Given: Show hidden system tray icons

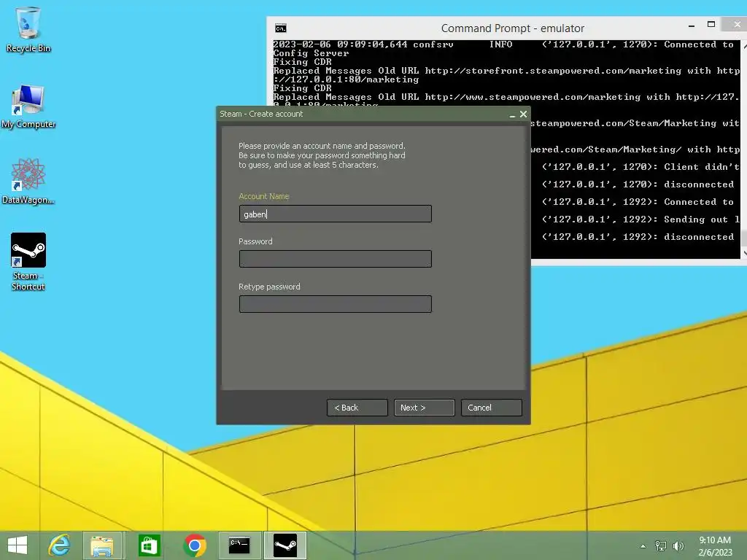Looking at the screenshot, I should tap(643, 546).
